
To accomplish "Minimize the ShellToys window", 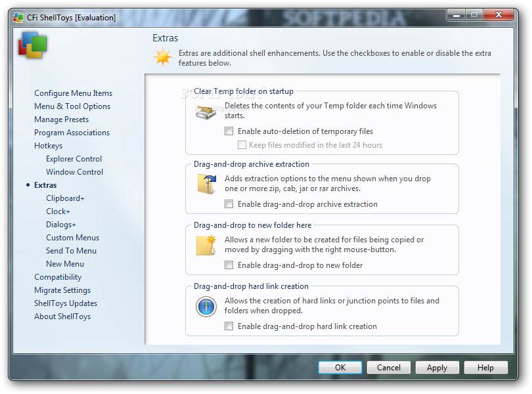I will pos(456,15).
